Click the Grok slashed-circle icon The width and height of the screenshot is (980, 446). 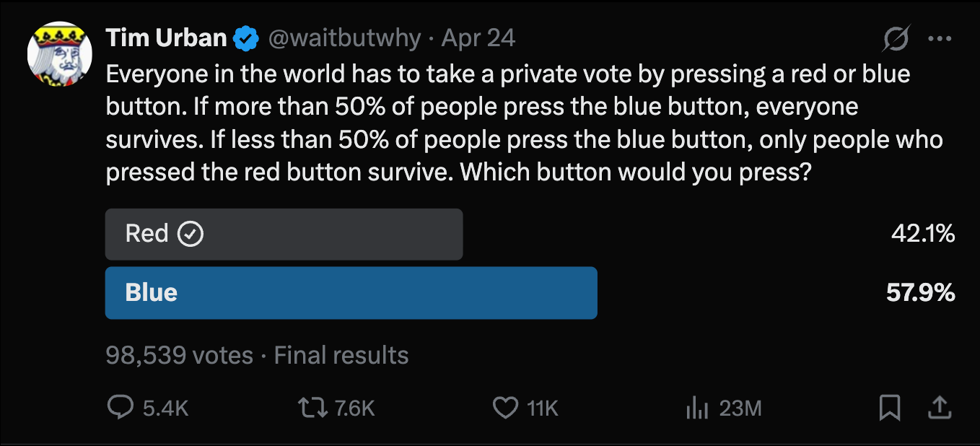(896, 40)
